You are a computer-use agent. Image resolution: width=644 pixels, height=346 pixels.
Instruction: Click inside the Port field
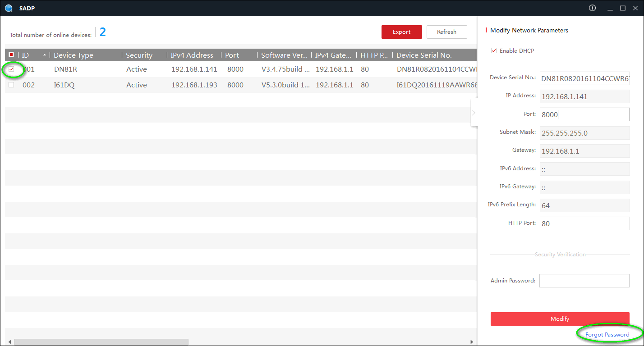[584, 114]
